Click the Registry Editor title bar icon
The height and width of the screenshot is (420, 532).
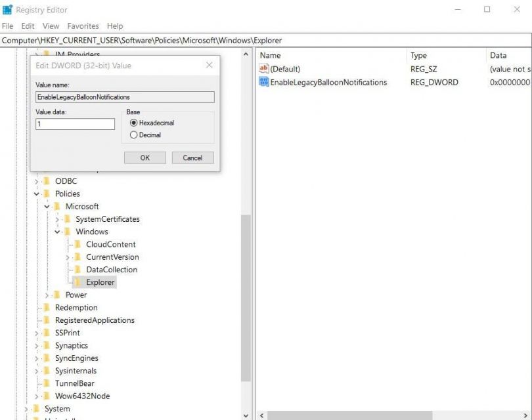[x=8, y=9]
